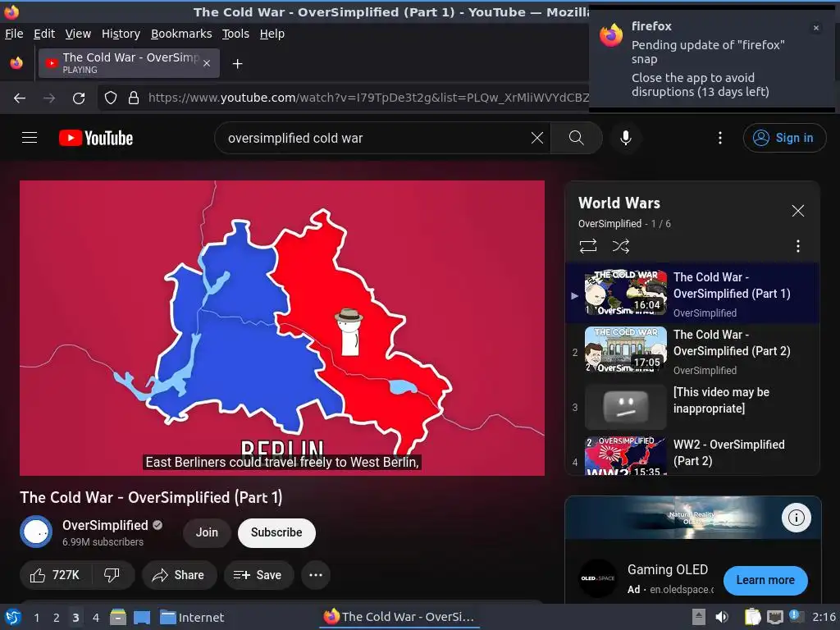Dislike the video with thumbs-down

point(112,575)
